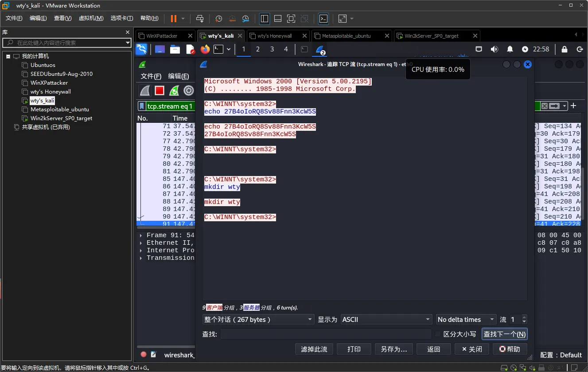Toggle the library sidebar view icon
The image size is (588, 372).
pos(265,19)
